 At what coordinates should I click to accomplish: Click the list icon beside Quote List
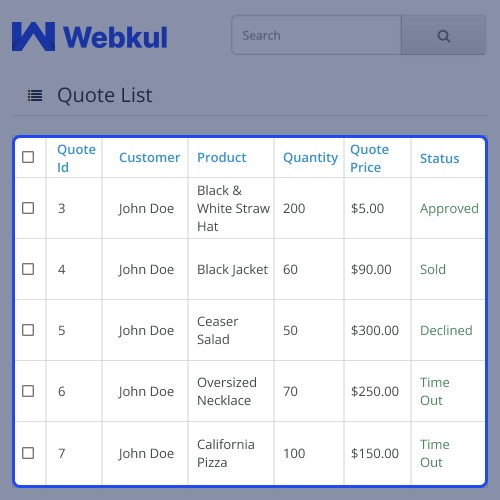coord(35,96)
